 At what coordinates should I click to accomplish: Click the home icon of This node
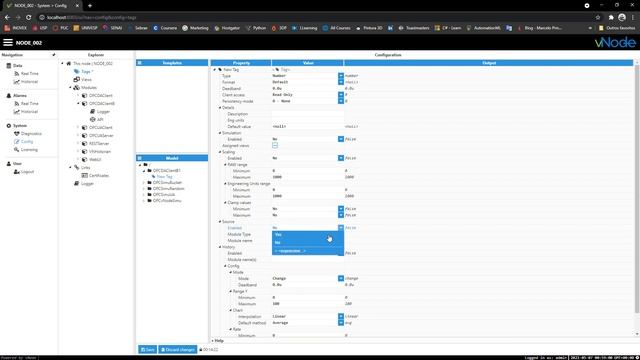pos(69,64)
